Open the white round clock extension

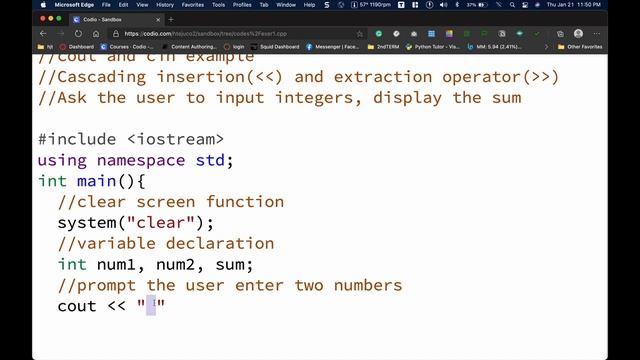tap(396, 33)
